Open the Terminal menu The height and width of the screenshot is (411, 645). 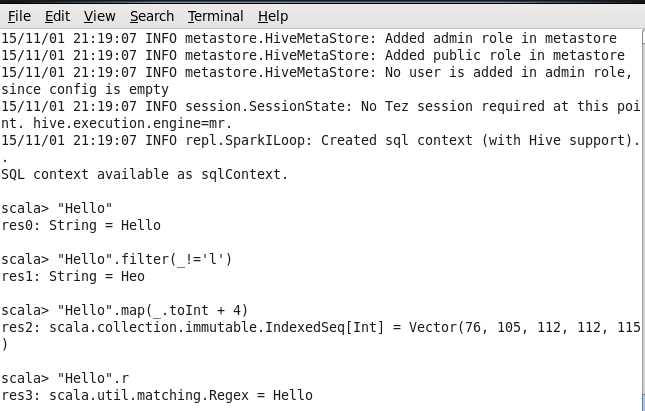[x=215, y=16]
